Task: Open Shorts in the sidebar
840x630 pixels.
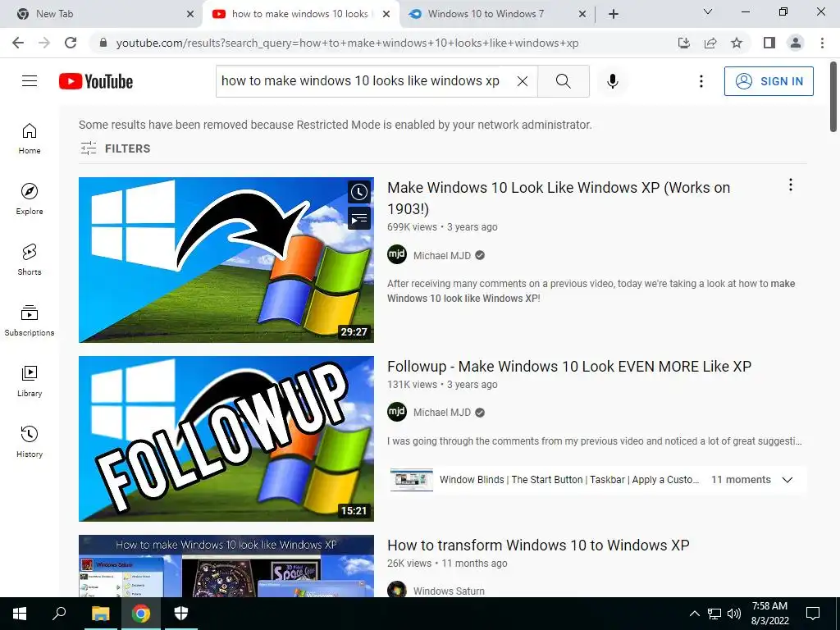Action: tap(30, 260)
